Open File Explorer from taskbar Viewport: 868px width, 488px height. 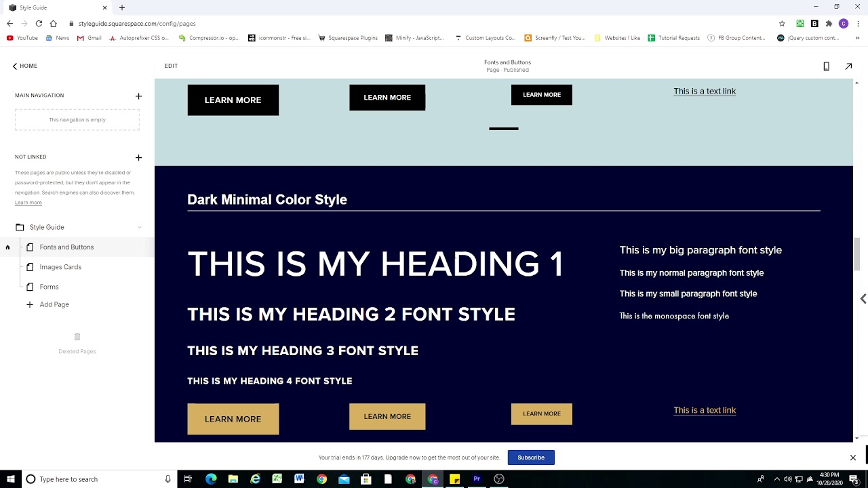(233, 479)
